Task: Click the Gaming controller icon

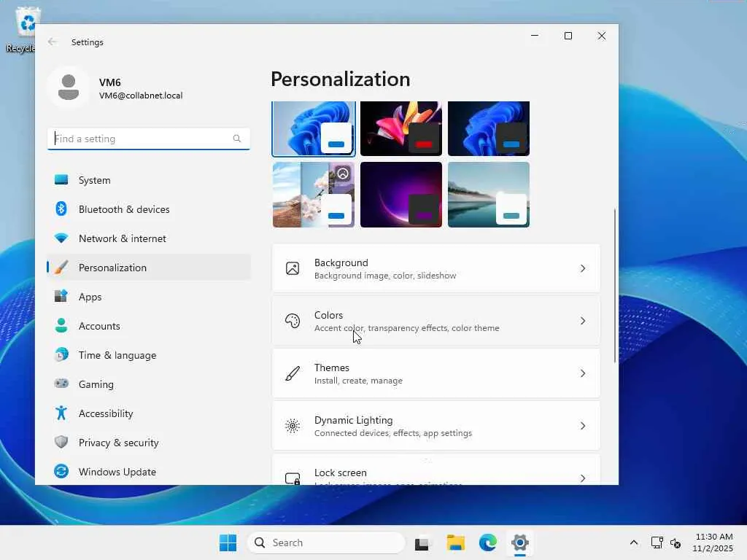Action: (x=61, y=384)
